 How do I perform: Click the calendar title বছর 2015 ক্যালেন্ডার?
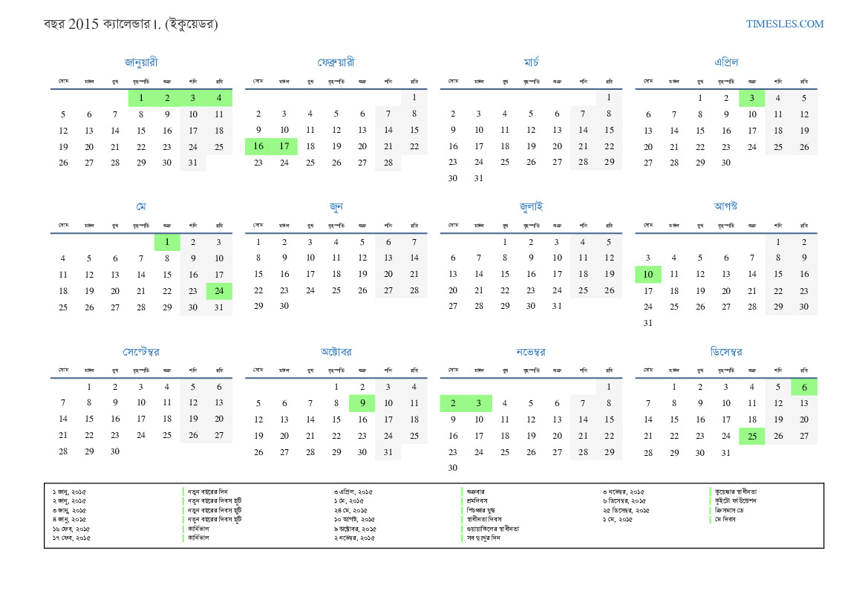[x=131, y=25]
